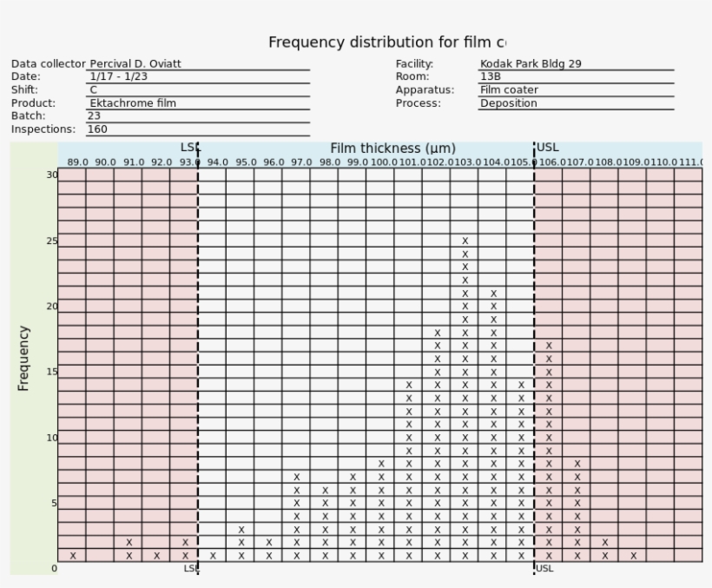Click the Data collector name field showing Percival D. Oviatt
Viewport: 712px width, 588px height.
point(135,63)
